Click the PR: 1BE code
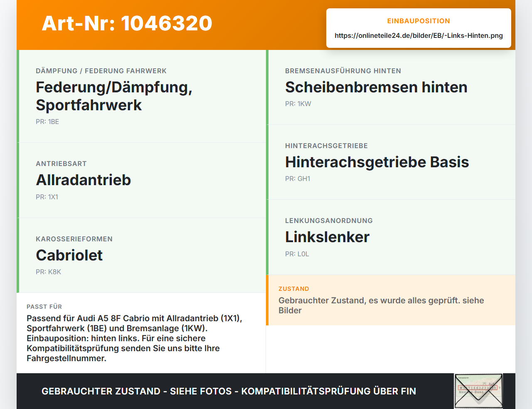The image size is (532, 409). tap(47, 121)
